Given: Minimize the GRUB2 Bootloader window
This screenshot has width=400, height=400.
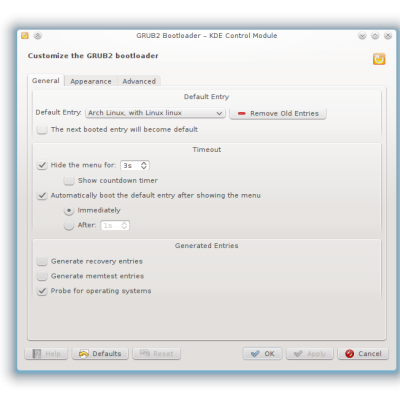Looking at the screenshot, I should pyautogui.click(x=362, y=36).
